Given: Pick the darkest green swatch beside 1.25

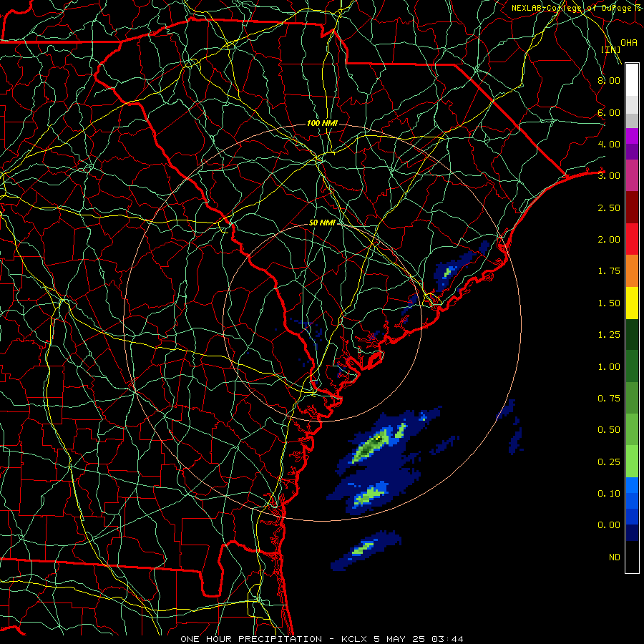Looking at the screenshot, I should [632, 334].
